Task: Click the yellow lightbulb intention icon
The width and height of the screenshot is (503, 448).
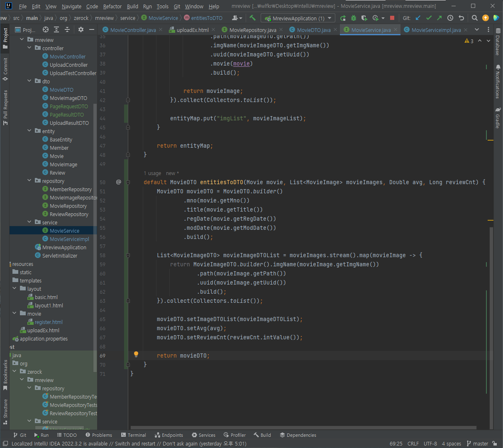Action: 136,354
